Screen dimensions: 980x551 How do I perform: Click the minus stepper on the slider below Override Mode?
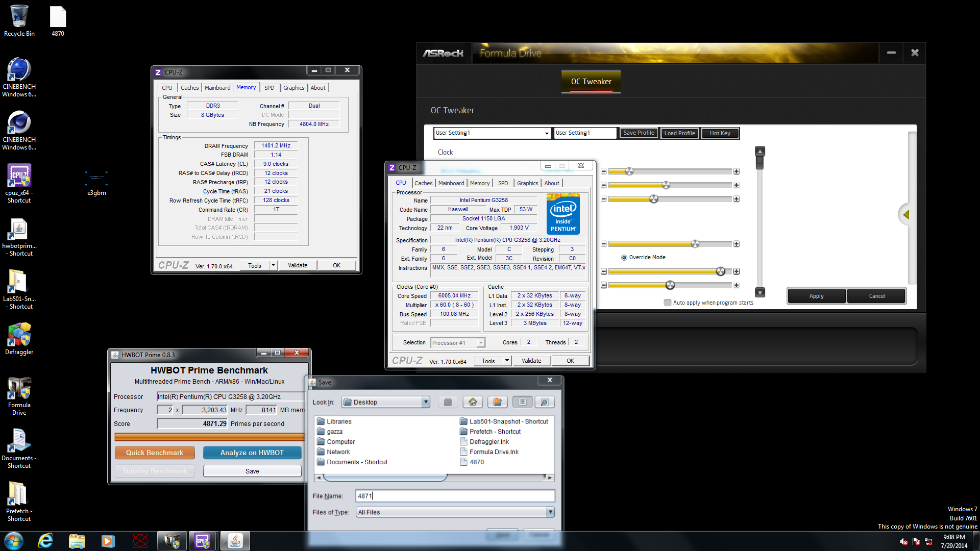[604, 271]
